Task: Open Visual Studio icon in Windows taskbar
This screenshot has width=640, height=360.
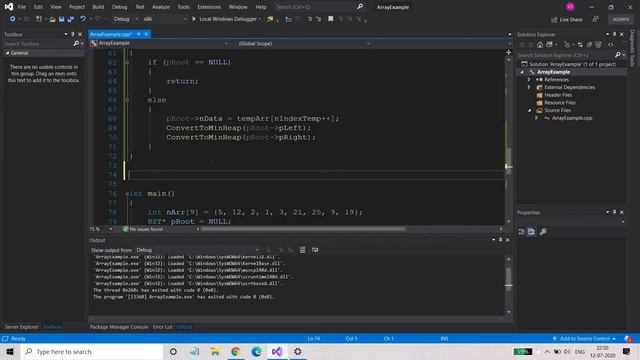Action: tap(277, 351)
